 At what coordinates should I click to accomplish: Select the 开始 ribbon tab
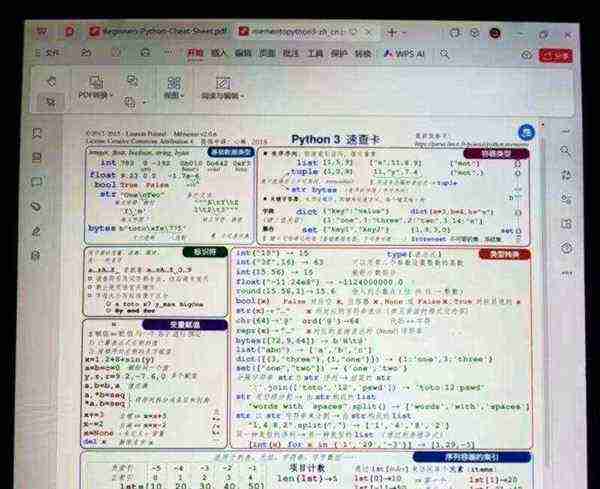tap(195, 53)
